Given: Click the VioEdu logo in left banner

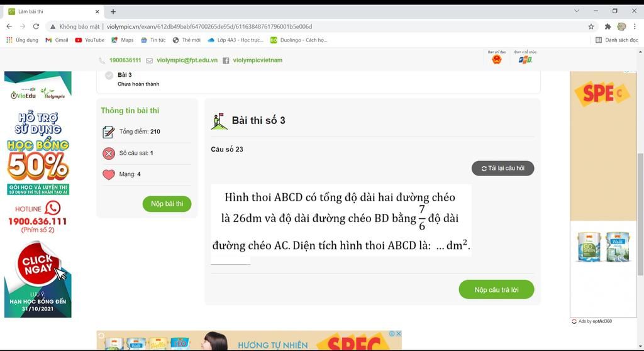Looking at the screenshot, I should pyautogui.click(x=23, y=95).
